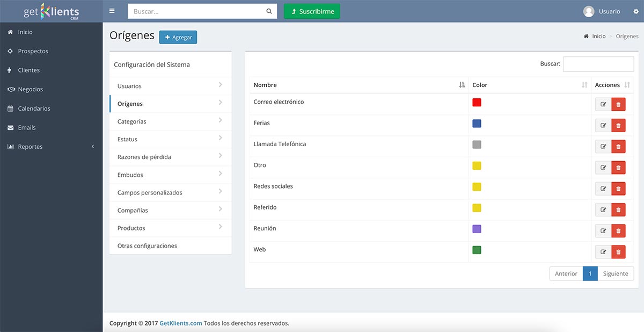Image resolution: width=644 pixels, height=332 pixels.
Task: Click the table Buscar filter field
Action: (x=598, y=64)
